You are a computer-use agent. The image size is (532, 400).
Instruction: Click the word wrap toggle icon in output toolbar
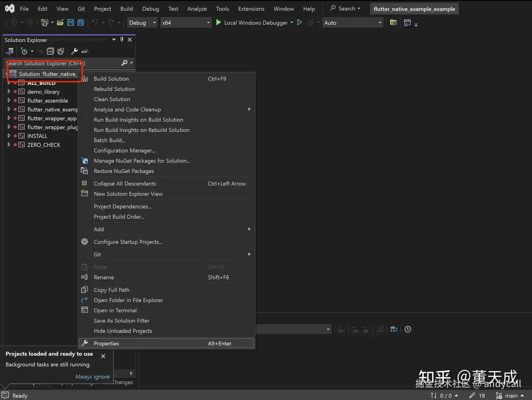click(394, 329)
